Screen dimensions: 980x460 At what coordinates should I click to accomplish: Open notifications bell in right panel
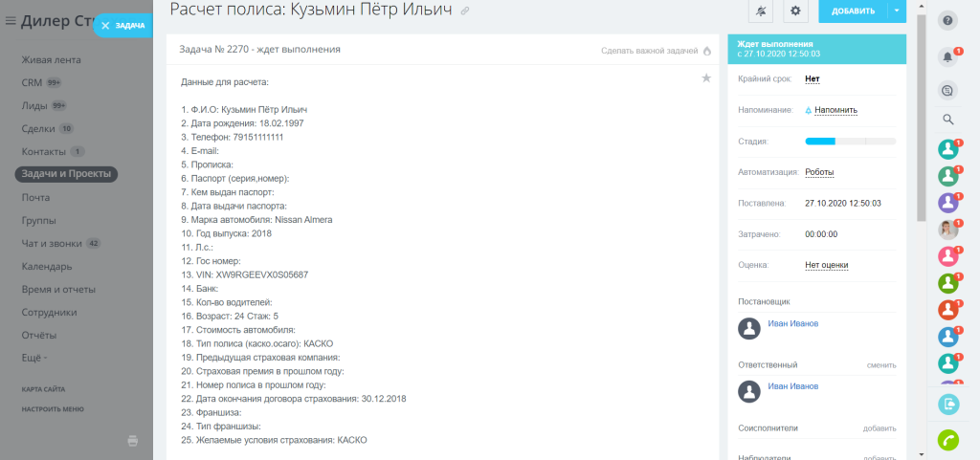tap(948, 56)
